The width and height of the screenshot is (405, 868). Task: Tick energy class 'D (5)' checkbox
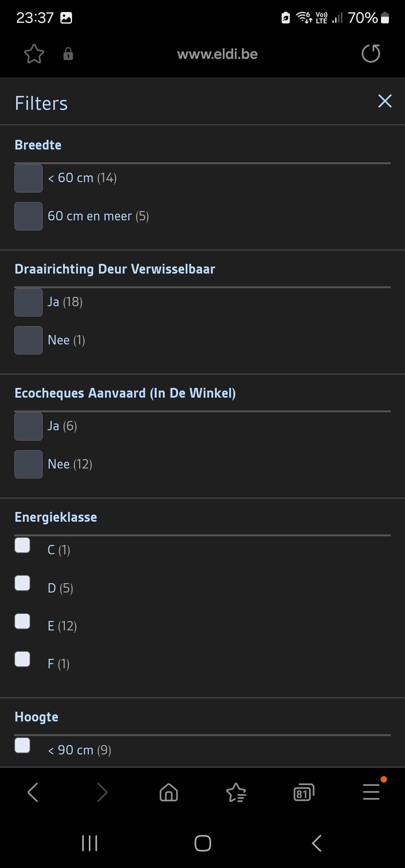(x=22, y=583)
